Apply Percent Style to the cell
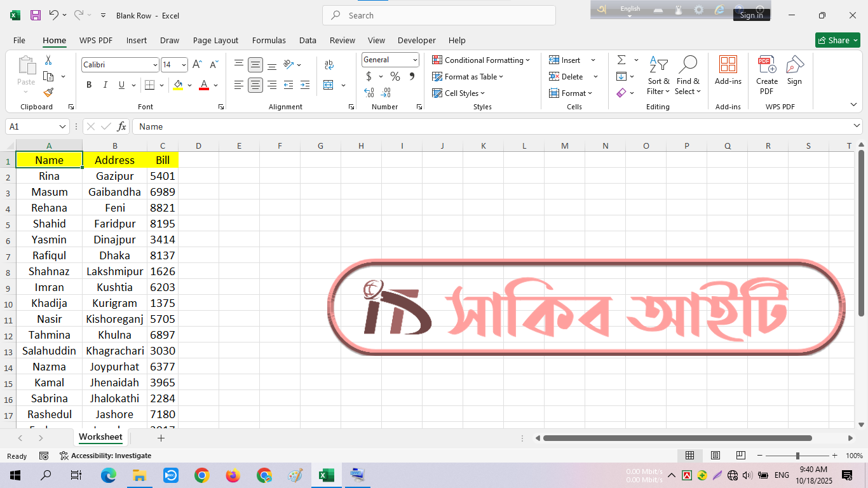 tap(395, 77)
